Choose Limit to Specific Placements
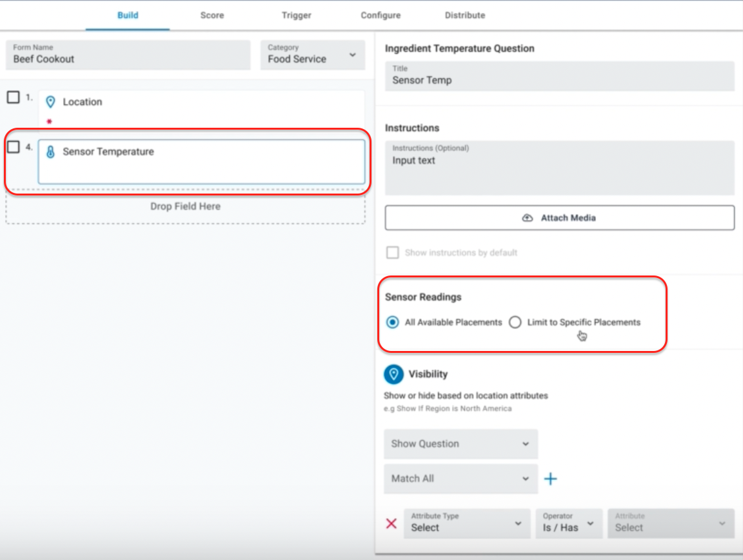Image resolution: width=743 pixels, height=560 pixels. [515, 322]
